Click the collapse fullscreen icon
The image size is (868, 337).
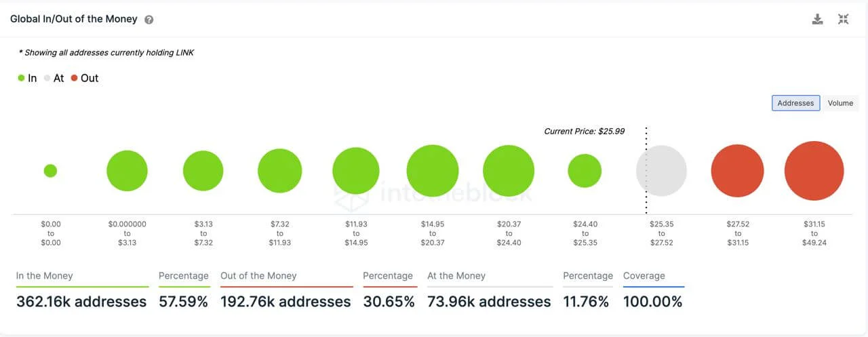[x=843, y=19]
